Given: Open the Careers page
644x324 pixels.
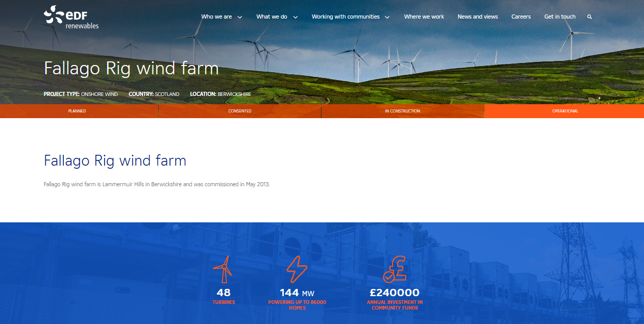Looking at the screenshot, I should pos(521,17).
